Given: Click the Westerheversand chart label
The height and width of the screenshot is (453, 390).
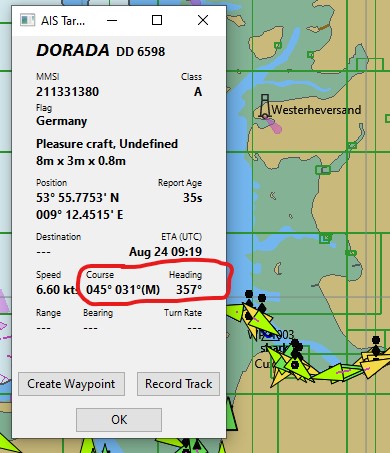Looking at the screenshot, I should (316, 110).
